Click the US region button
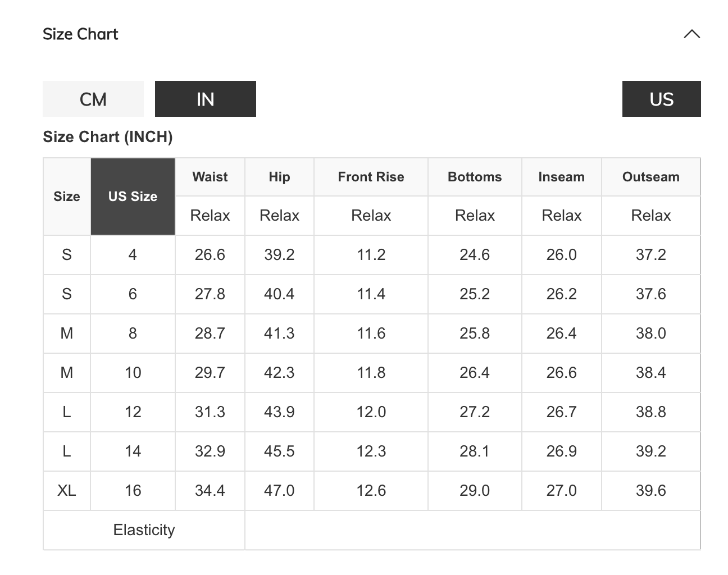The height and width of the screenshot is (575, 728). click(x=661, y=99)
